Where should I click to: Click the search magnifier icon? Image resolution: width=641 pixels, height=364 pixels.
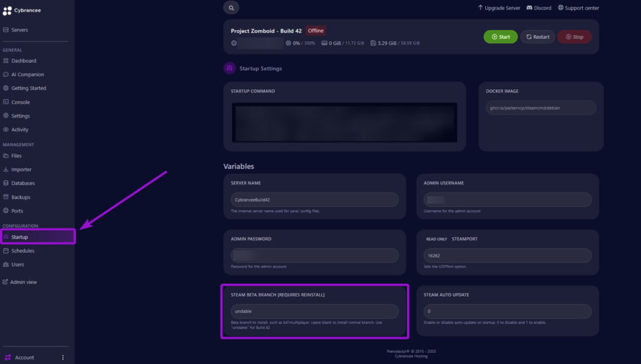coord(232,8)
